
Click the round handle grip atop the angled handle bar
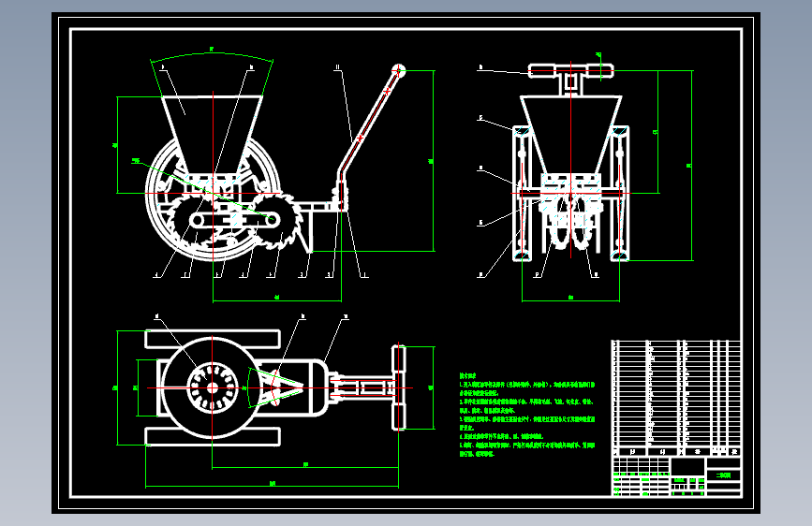398,70
